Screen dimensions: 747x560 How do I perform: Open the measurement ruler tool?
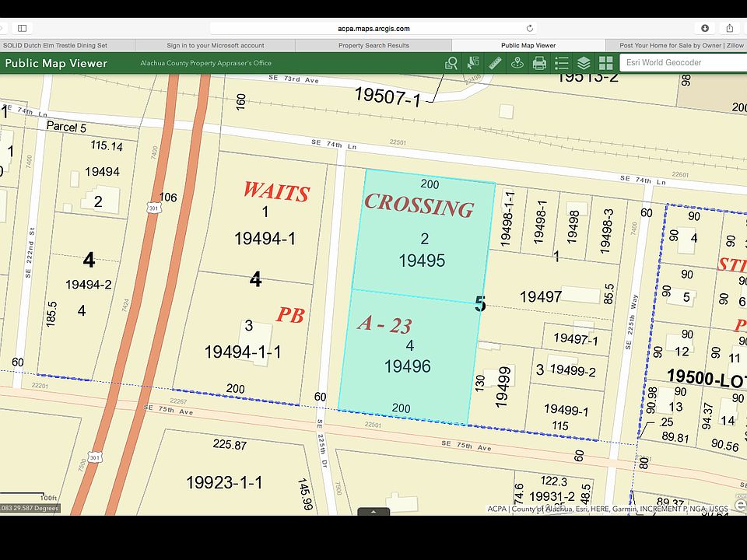[495, 63]
